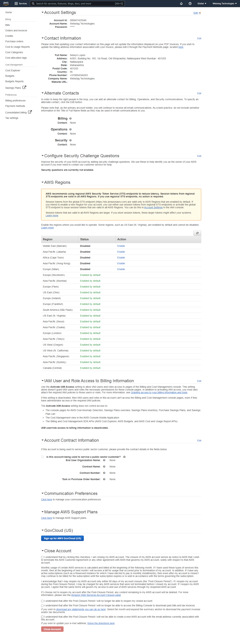
Task: Check the 'not able to create new account' box
Action: point(42,617)
